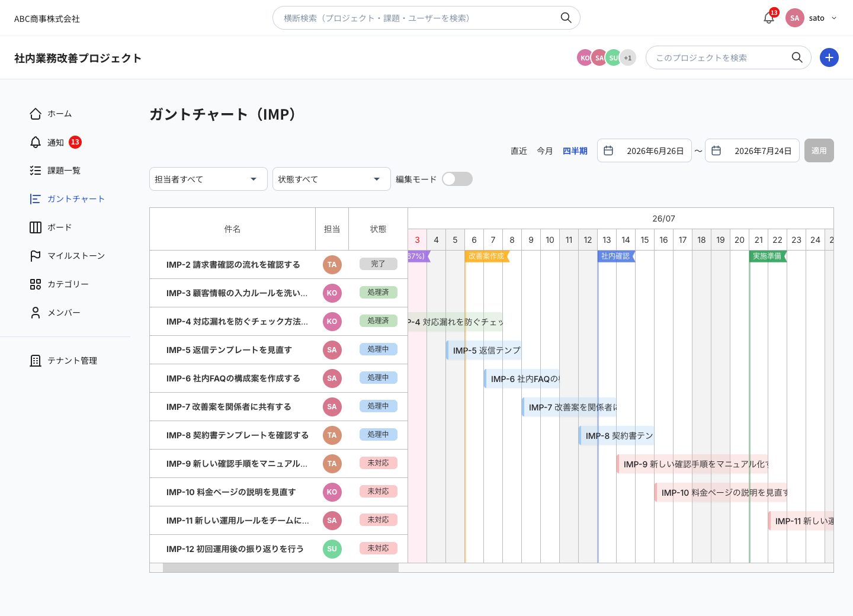This screenshot has width=853, height=616.
Task: Click the 2026年7月24日 end date field
Action: point(752,150)
